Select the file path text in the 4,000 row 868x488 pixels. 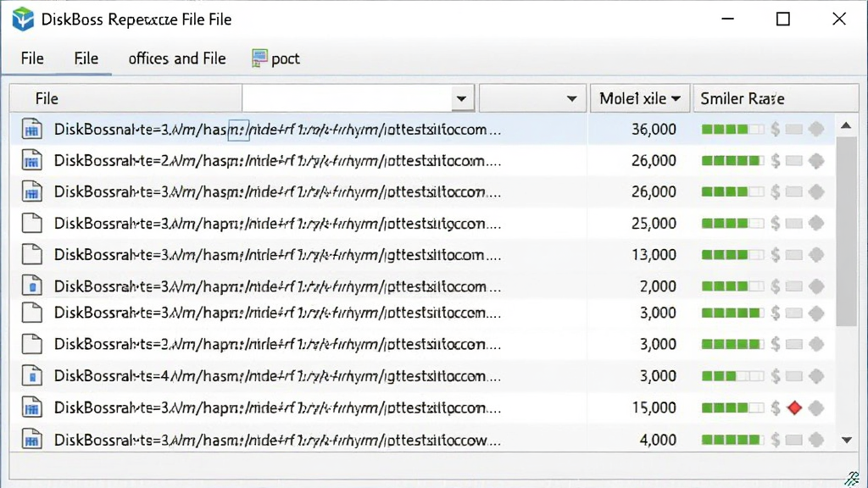[277, 440]
